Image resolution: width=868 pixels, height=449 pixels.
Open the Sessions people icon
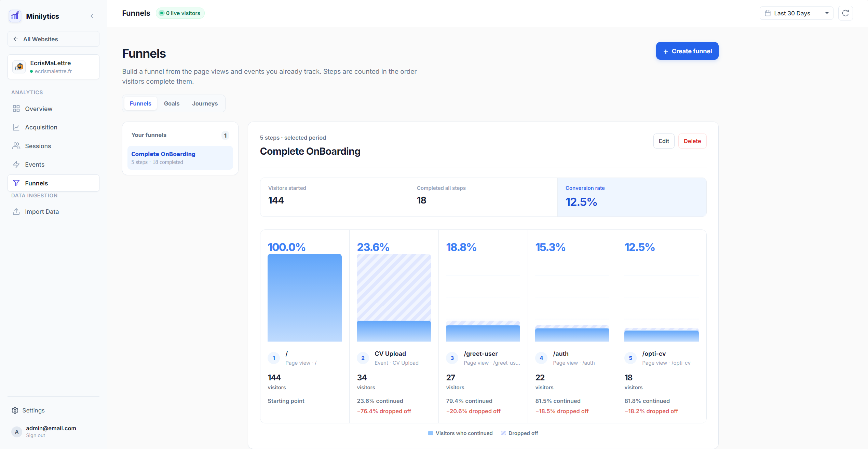coord(16,146)
